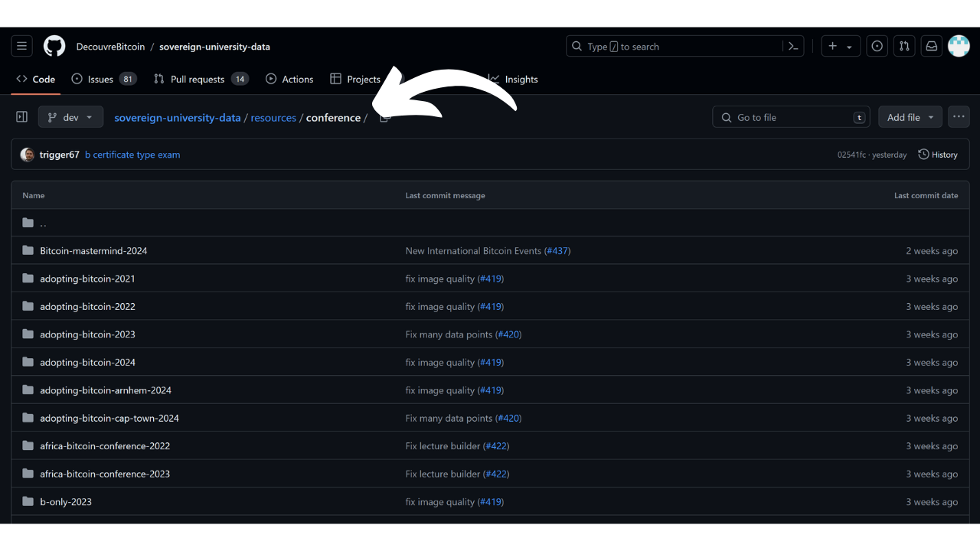Open the Actions tab

point(289,79)
